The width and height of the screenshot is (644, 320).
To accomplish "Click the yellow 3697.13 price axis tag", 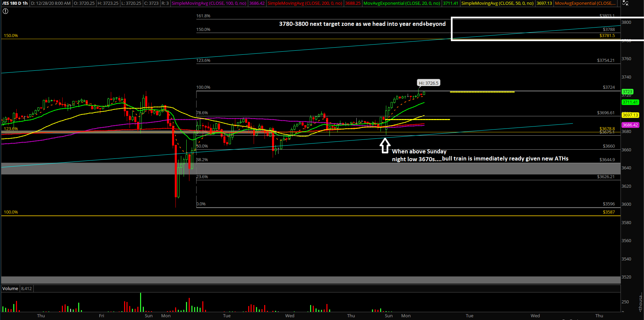I will pos(630,115).
